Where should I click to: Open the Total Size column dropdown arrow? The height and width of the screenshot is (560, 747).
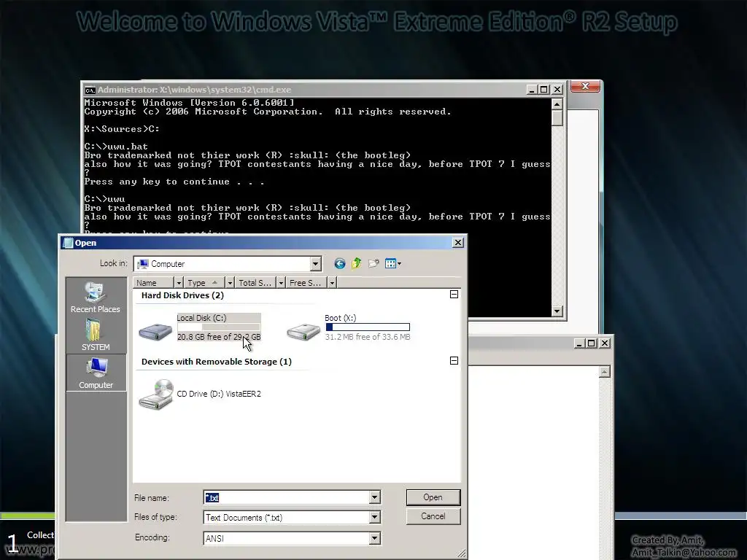[281, 283]
